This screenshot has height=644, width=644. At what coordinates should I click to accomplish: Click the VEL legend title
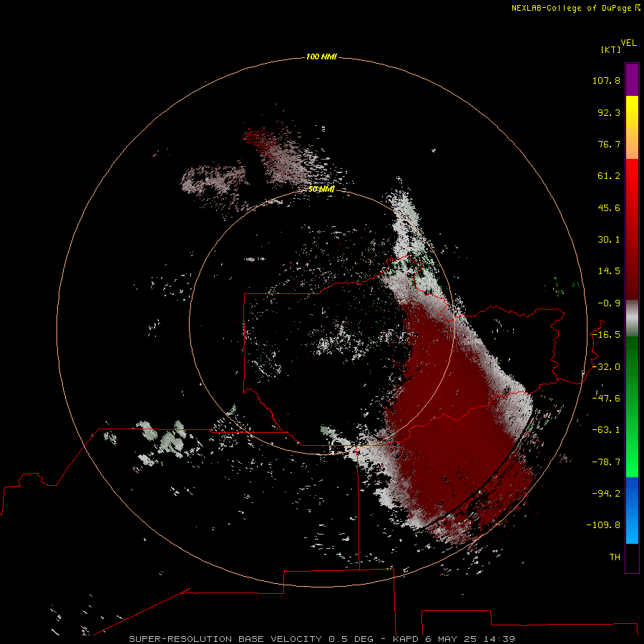(x=628, y=43)
